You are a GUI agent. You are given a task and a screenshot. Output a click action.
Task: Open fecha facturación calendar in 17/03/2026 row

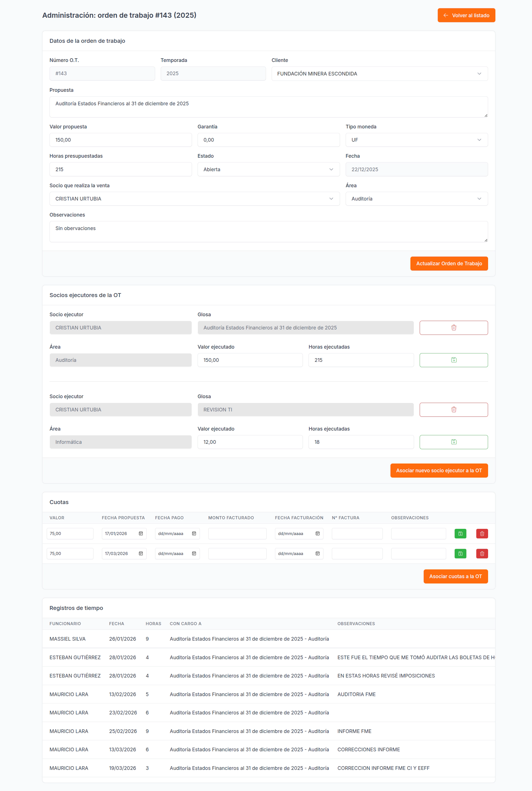318,553
